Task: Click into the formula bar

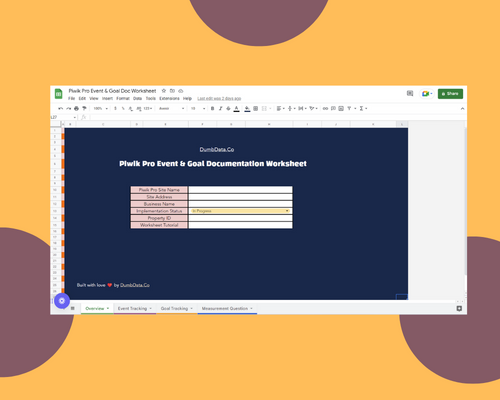Action: click(277, 117)
